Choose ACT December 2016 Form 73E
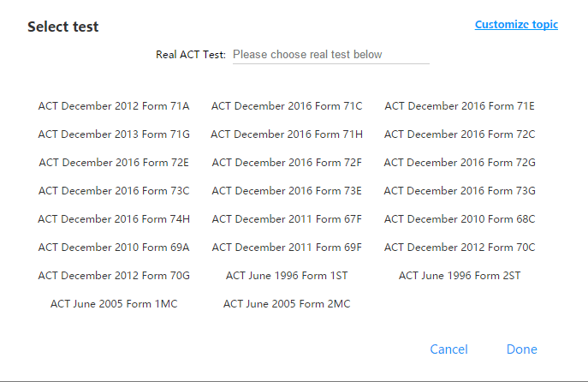 287,191
